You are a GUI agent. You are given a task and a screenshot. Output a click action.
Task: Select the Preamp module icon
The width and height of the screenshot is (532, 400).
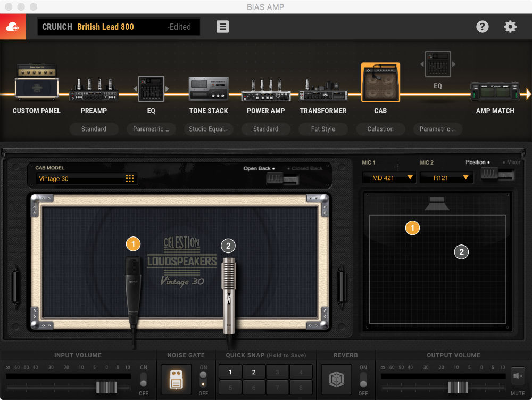click(94, 90)
